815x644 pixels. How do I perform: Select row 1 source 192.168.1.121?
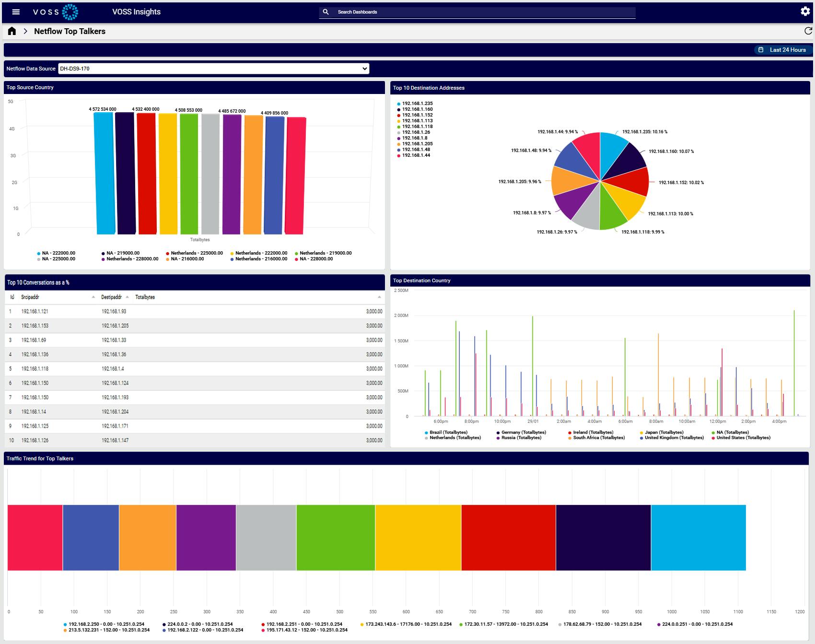click(x=35, y=312)
